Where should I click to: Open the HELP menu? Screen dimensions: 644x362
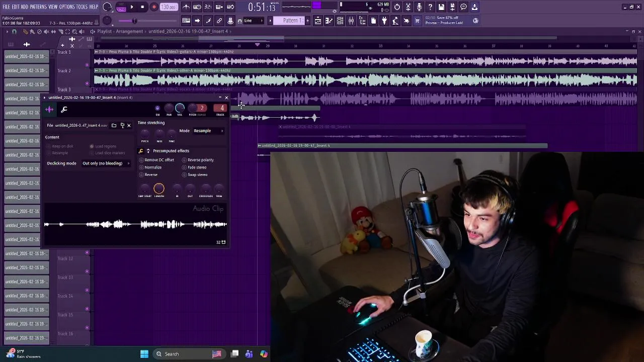(x=94, y=7)
